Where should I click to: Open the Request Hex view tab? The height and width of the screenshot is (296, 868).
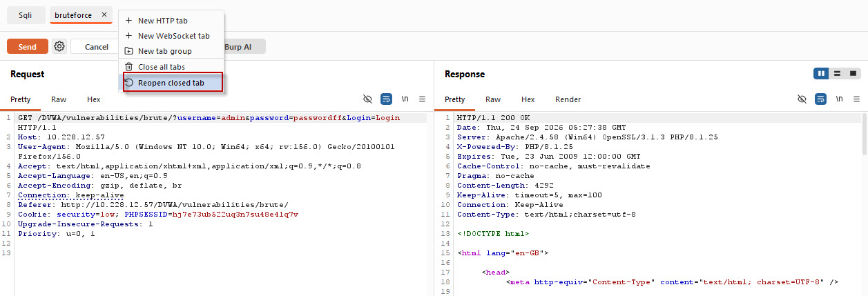(x=94, y=99)
